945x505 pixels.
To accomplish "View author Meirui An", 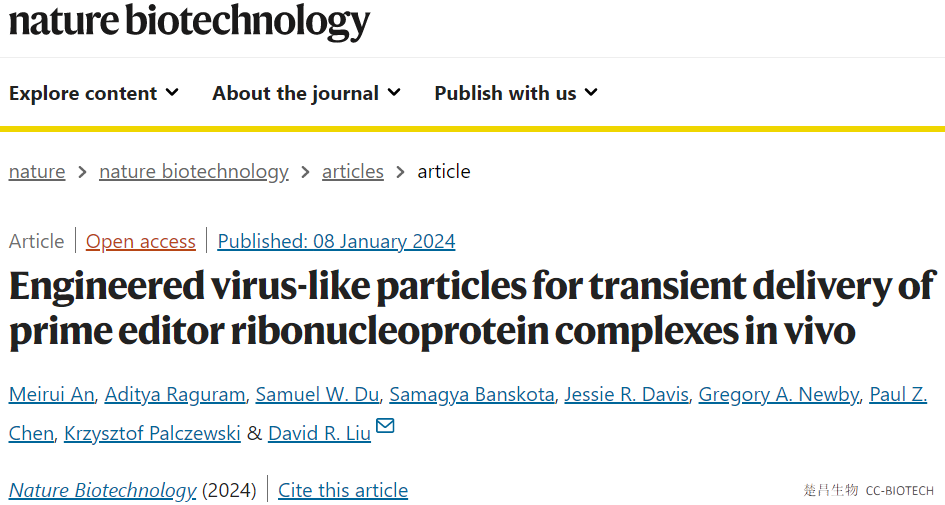I will click(x=51, y=395).
